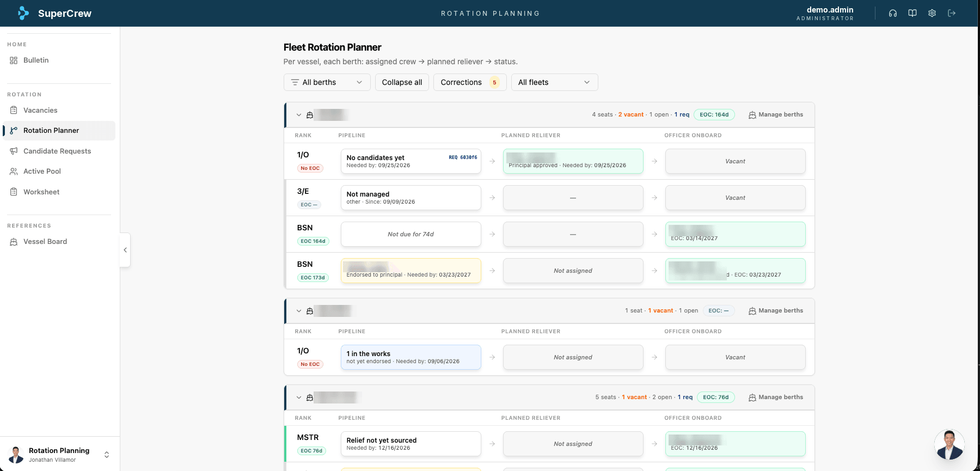Click EOC: 76d badge in vessel header

point(716,397)
